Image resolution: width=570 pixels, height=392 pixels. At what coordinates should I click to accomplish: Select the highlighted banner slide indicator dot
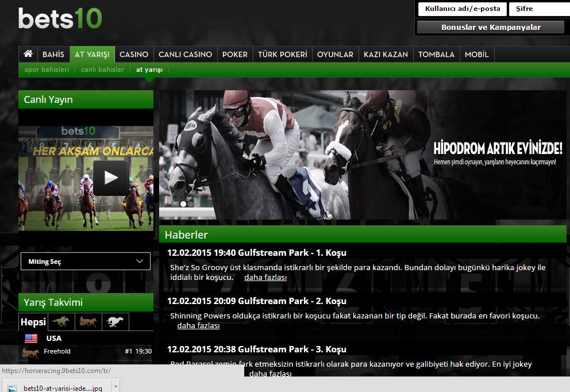coord(183,204)
